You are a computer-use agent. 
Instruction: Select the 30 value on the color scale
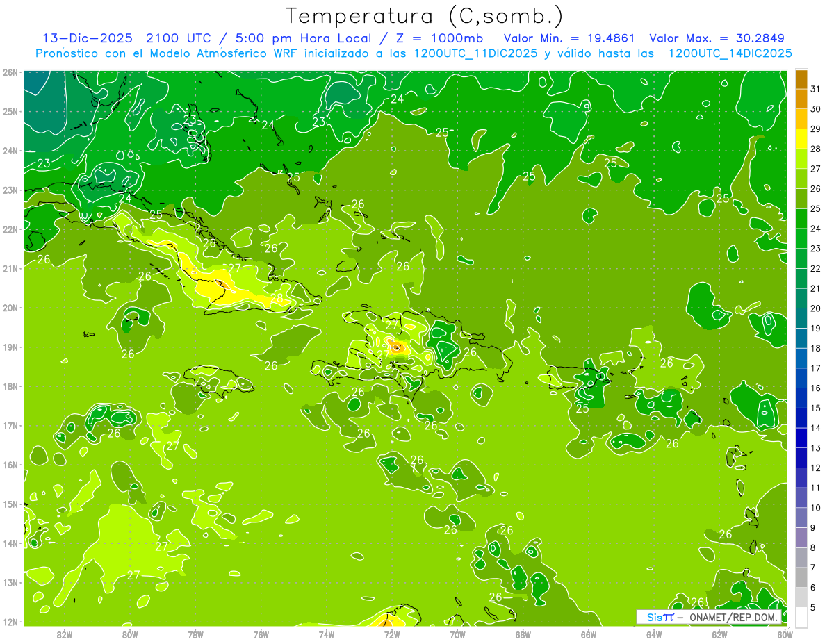[x=816, y=109]
